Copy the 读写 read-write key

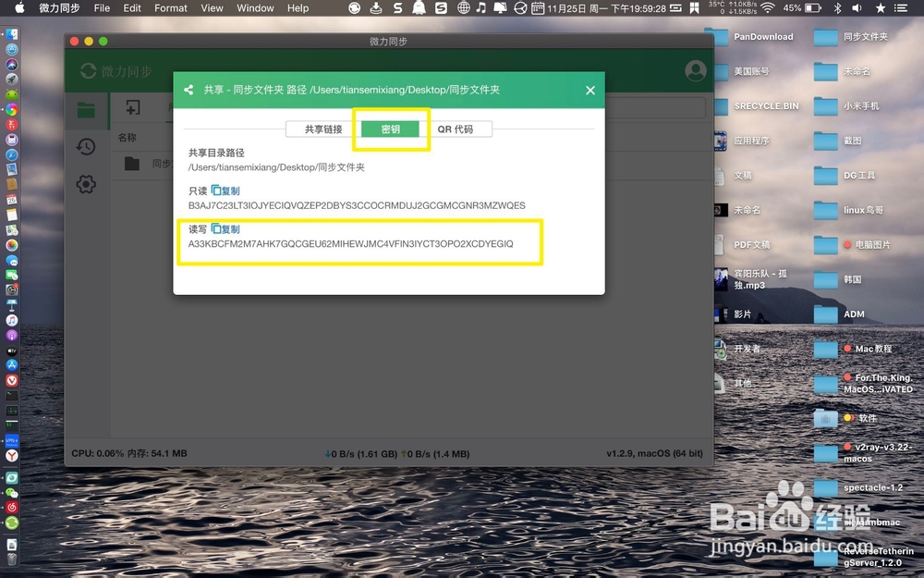[x=225, y=228]
